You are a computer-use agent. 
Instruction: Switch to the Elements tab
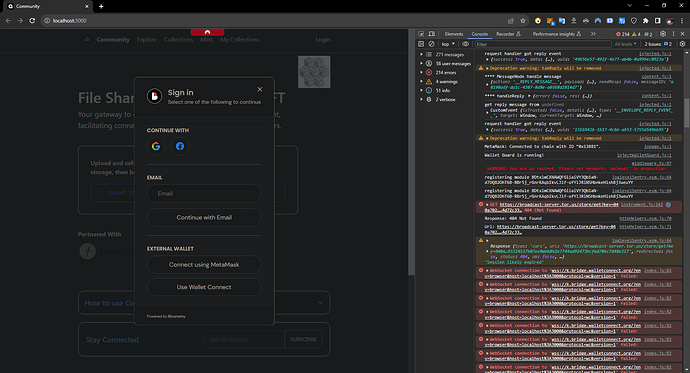[x=454, y=34]
